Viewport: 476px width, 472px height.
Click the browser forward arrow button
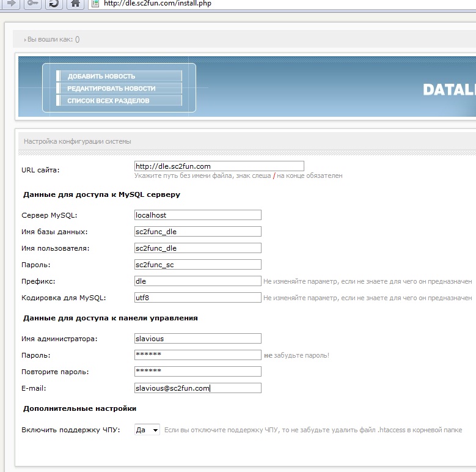10,4
